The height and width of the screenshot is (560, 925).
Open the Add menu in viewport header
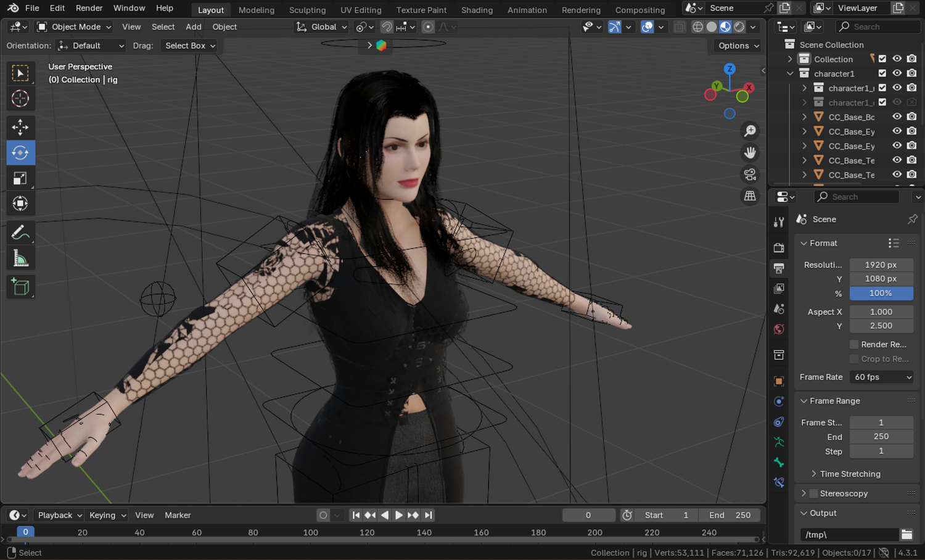[x=194, y=27]
